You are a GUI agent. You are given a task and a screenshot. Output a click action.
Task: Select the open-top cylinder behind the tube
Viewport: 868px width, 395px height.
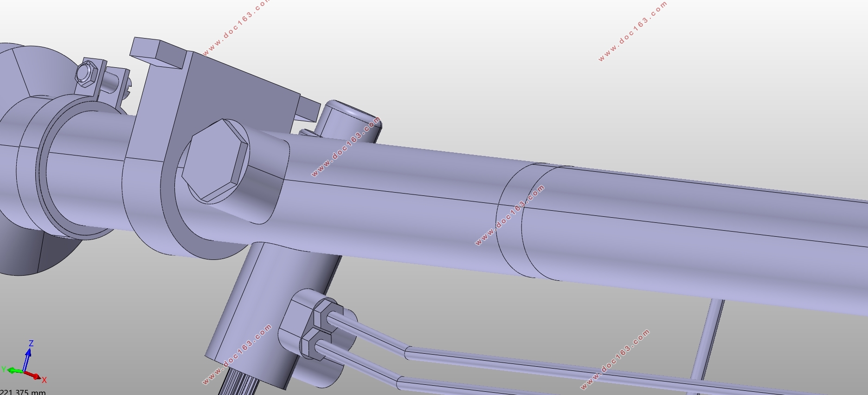[348, 122]
